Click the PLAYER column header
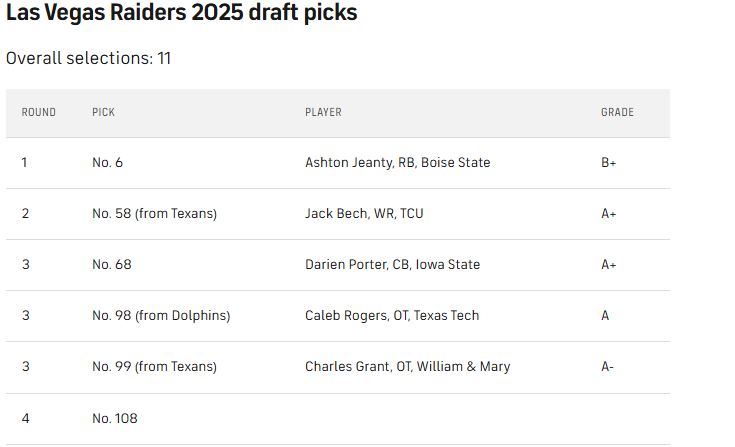The height and width of the screenshot is (447, 735). [323, 112]
